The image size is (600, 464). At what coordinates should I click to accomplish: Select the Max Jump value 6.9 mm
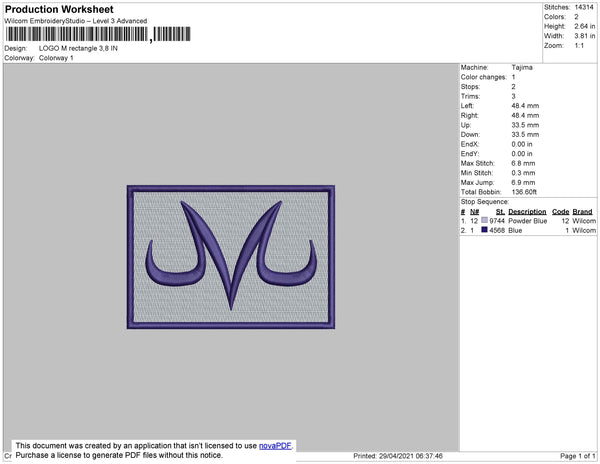[523, 182]
